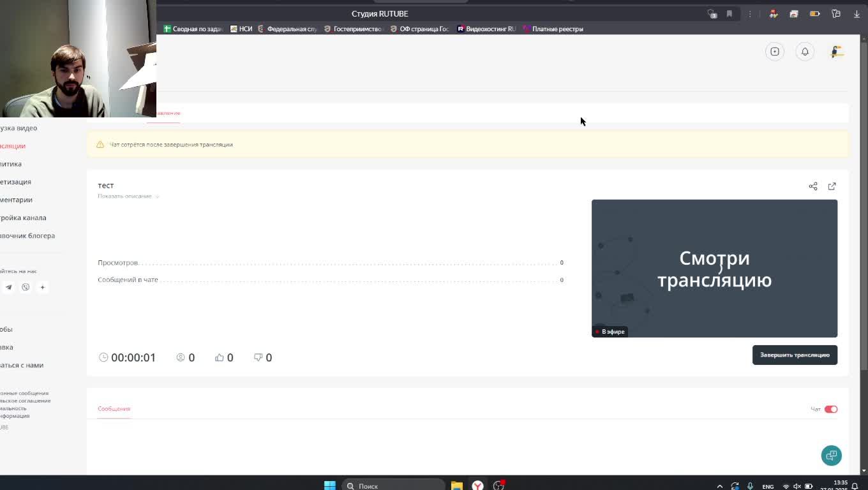The height and width of the screenshot is (490, 868).
Task: Open the comments sidebar item
Action: (16, 200)
